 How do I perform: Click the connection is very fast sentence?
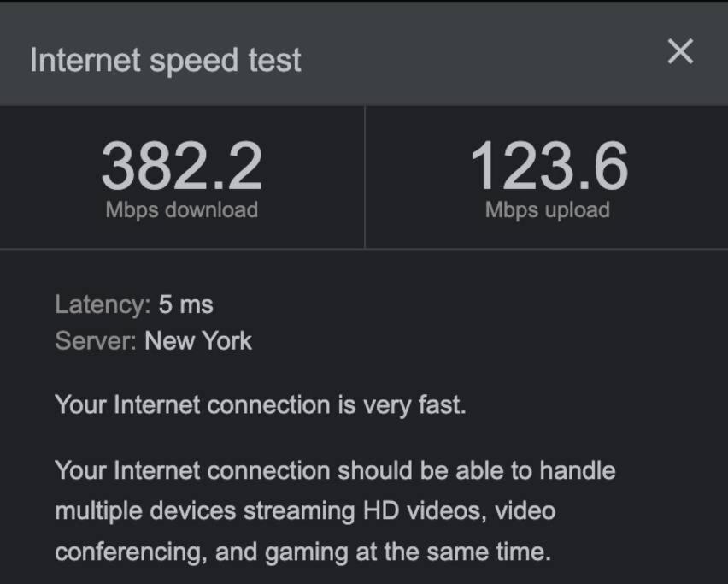pyautogui.click(x=261, y=405)
